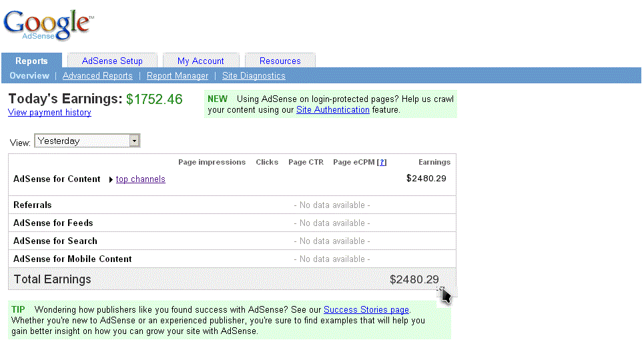Click the Total Earnings value $2480.29
Screen dimensions: 644x358
(414, 280)
